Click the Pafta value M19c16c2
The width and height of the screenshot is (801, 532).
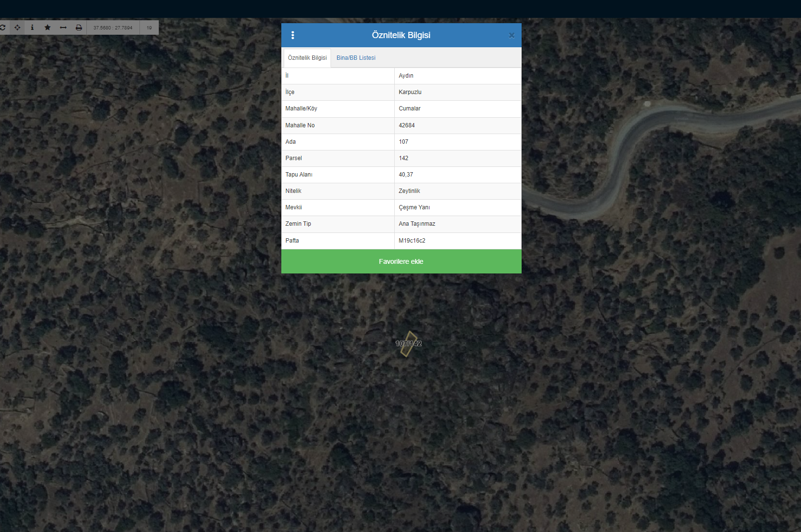click(412, 241)
